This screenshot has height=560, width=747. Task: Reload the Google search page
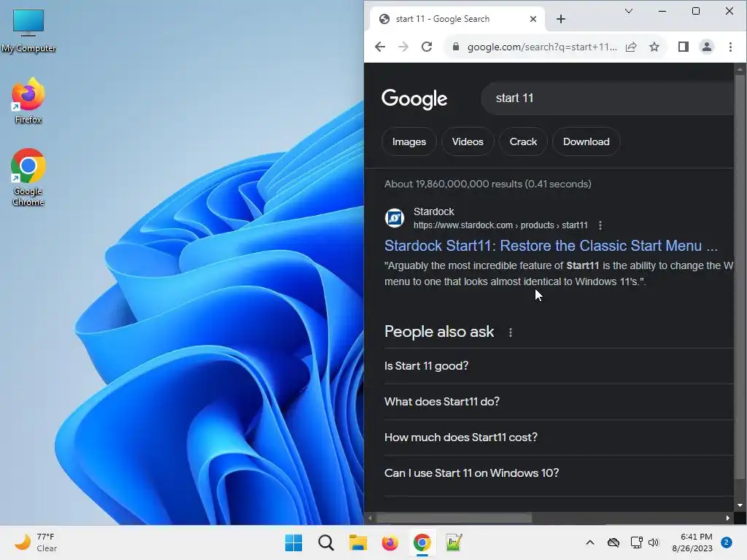[x=427, y=47]
